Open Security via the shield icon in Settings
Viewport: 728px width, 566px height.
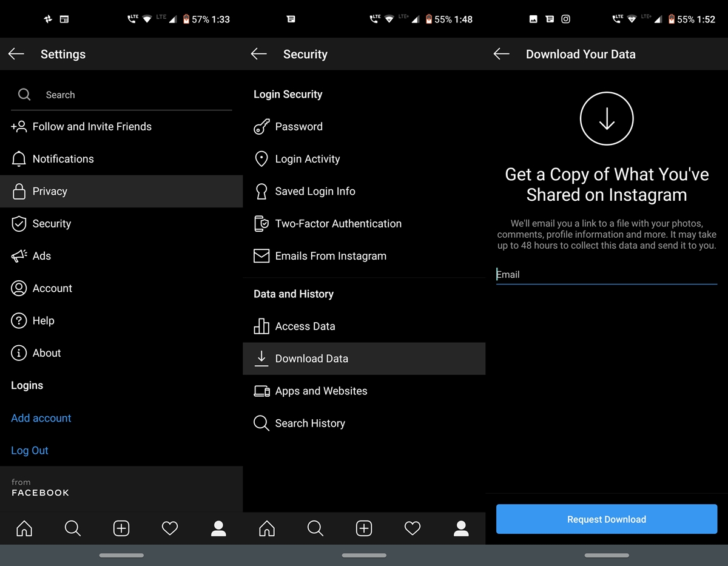pyautogui.click(x=19, y=223)
